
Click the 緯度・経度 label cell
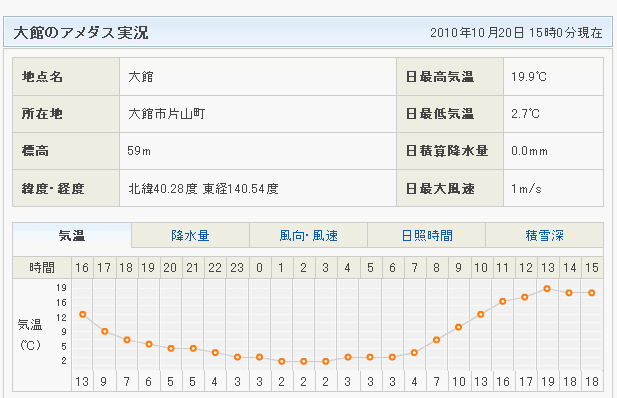pyautogui.click(x=66, y=188)
